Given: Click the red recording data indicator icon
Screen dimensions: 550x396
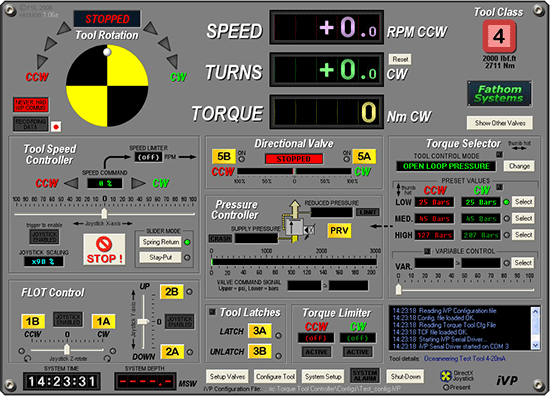Looking at the screenshot, I should tap(56, 127).
